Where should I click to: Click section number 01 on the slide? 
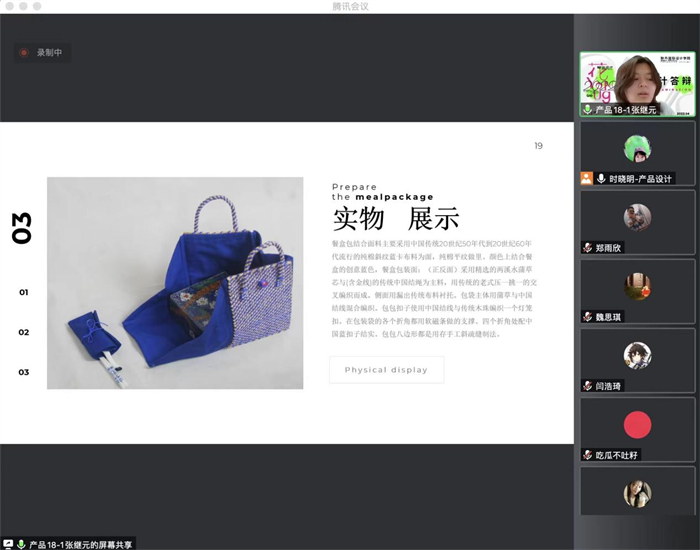tap(24, 292)
